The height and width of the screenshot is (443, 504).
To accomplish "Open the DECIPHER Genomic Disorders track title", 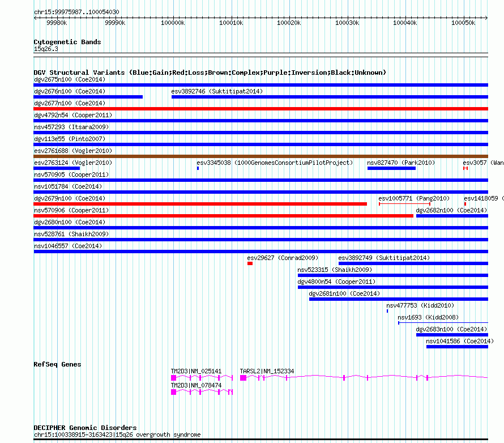I will tap(85, 428).
